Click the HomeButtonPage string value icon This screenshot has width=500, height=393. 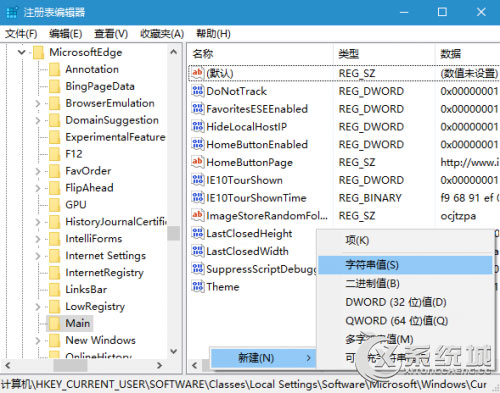[x=197, y=162]
